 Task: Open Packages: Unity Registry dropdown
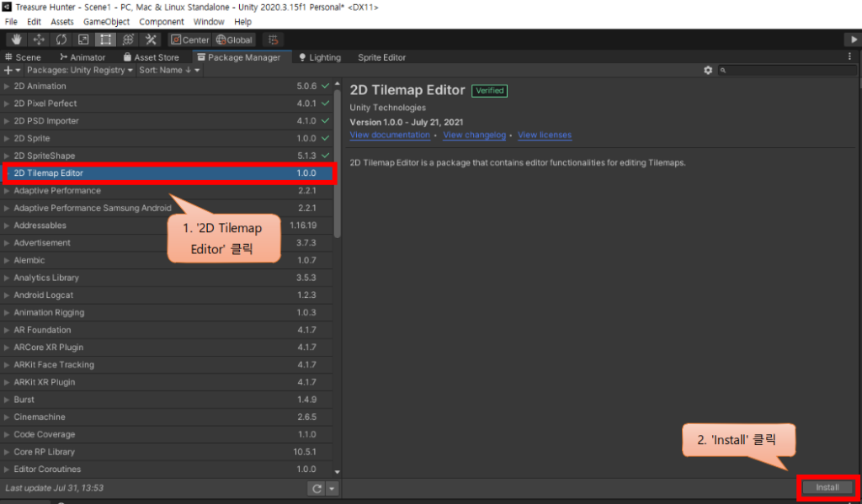pos(80,71)
